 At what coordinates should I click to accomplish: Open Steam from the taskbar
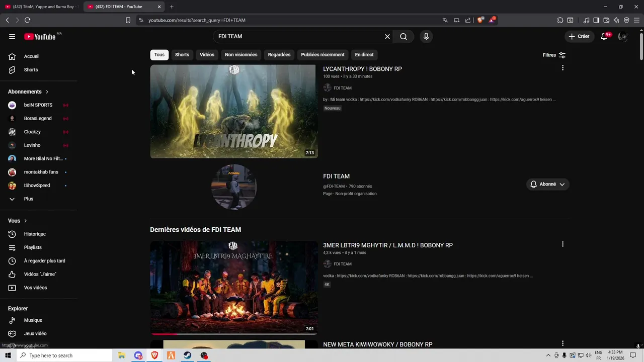click(x=187, y=355)
